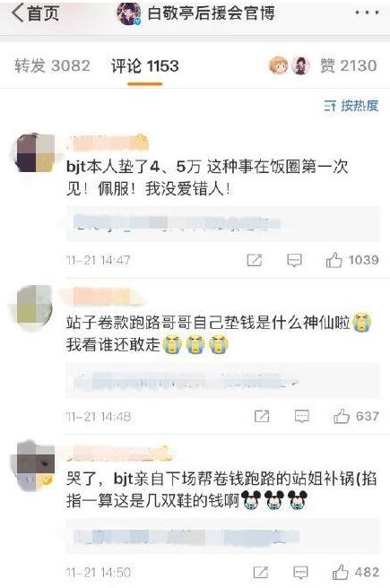Screen dimensions: 390x588
Task: Repost the 14:48 comment via share icon
Action: point(262,416)
